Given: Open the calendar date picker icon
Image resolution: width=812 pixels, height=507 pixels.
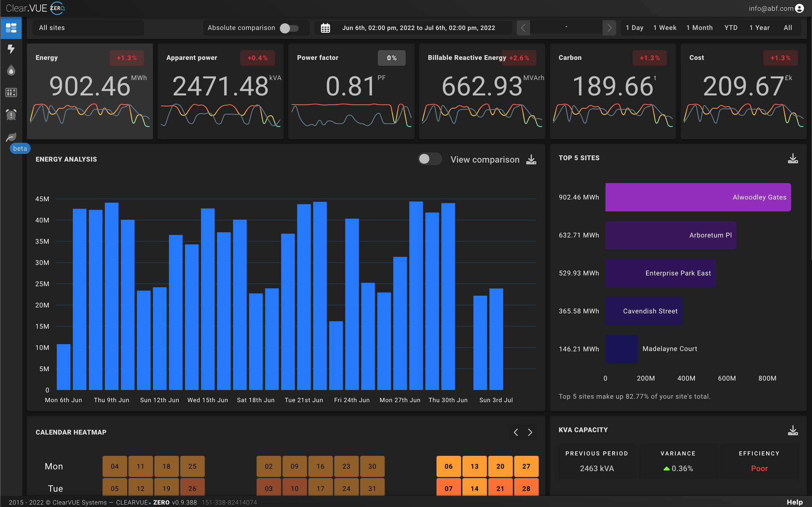Looking at the screenshot, I should [325, 28].
